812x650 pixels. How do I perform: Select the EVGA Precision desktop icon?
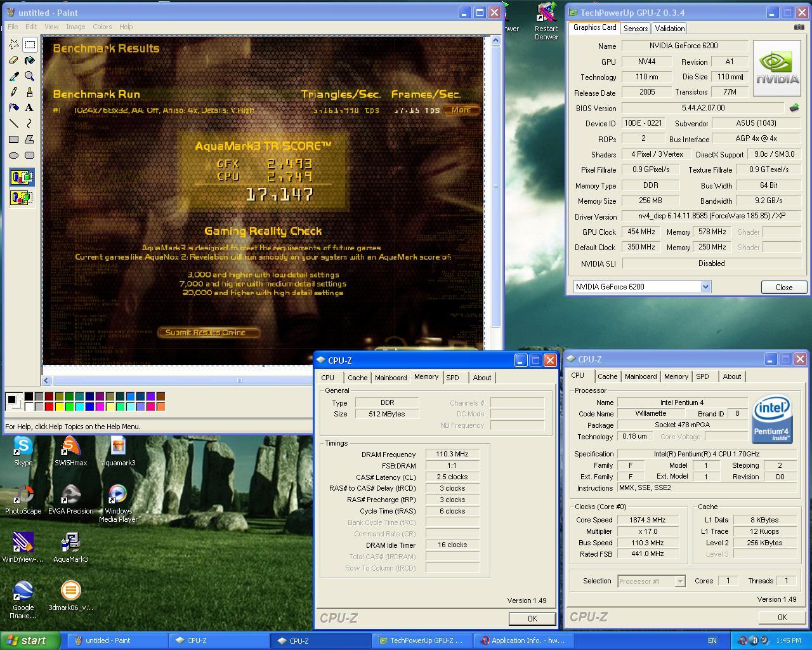tap(70, 500)
